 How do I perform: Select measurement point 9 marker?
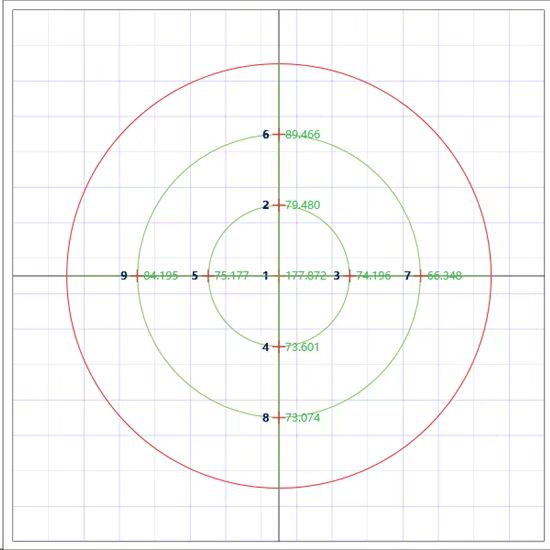click(x=137, y=276)
